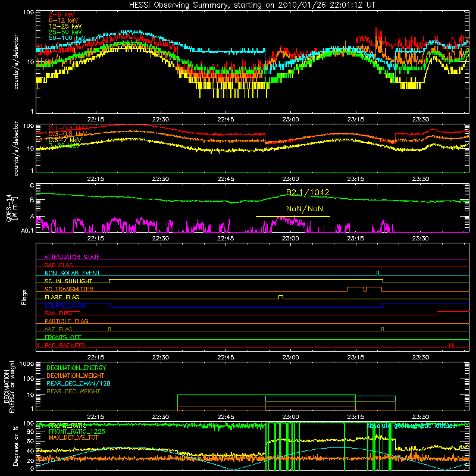Viewport: 476px width, 476px height.
Task: Click the REAR_DEC_CHAN/128 legend label
Action: (79, 383)
